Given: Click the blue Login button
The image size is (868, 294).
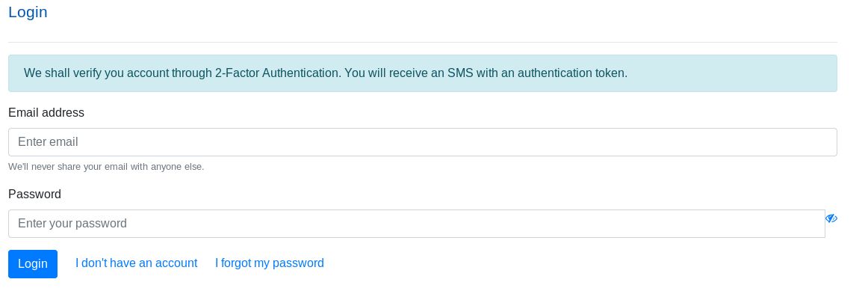Looking at the screenshot, I should click(x=33, y=264).
